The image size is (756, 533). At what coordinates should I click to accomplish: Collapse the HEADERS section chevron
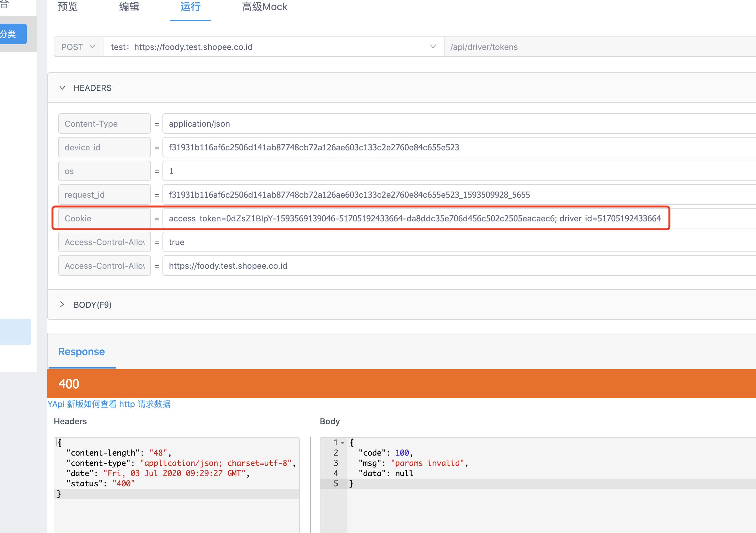coord(62,88)
